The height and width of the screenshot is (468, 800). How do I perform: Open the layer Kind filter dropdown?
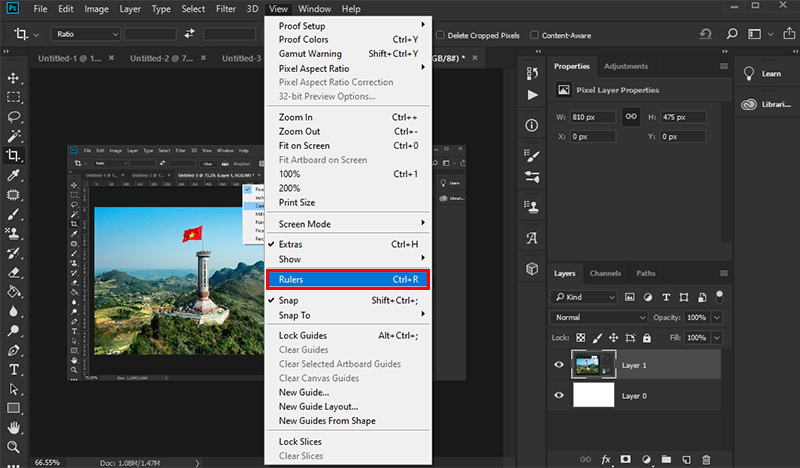(x=584, y=297)
